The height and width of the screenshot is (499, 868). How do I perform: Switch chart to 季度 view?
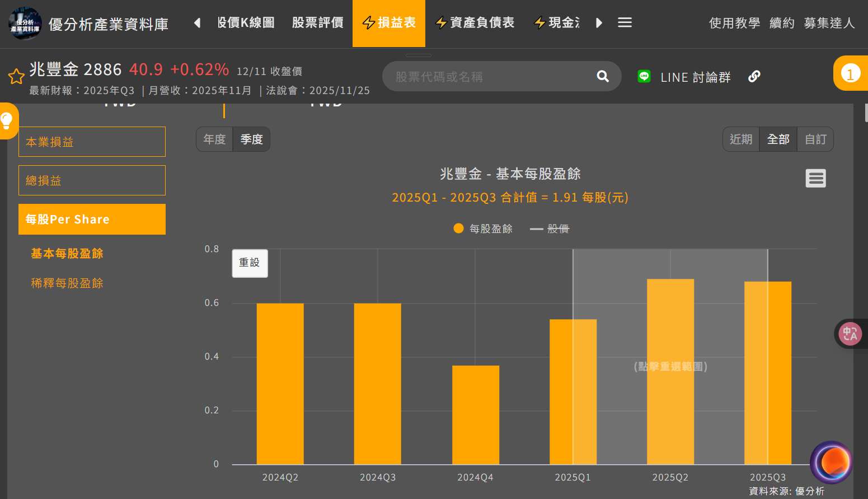tap(251, 139)
